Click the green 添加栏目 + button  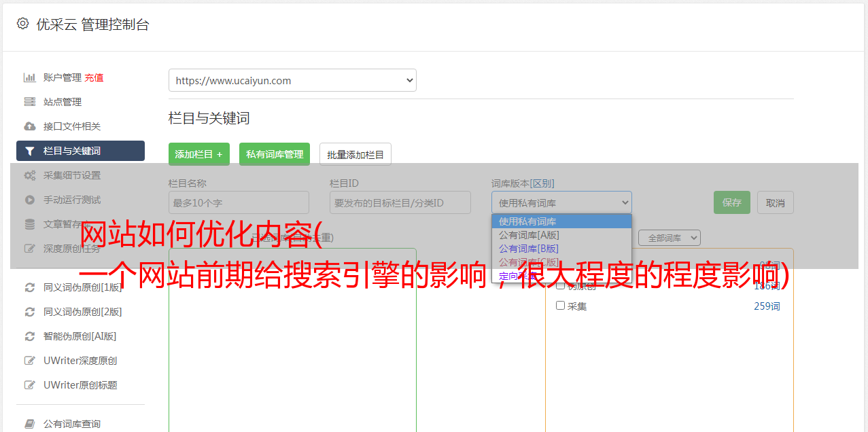click(x=199, y=154)
